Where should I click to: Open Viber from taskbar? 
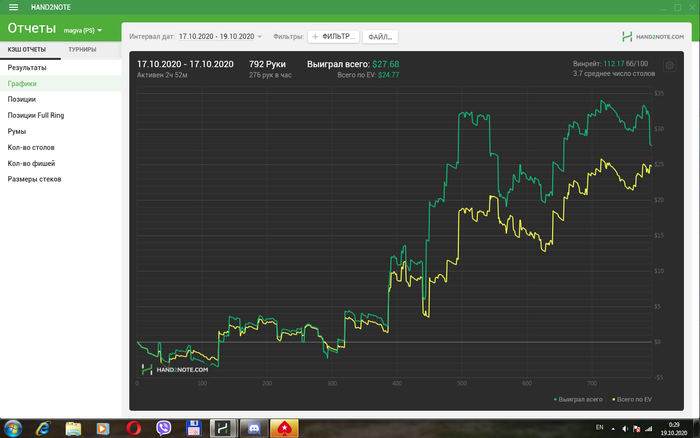[x=163, y=428]
